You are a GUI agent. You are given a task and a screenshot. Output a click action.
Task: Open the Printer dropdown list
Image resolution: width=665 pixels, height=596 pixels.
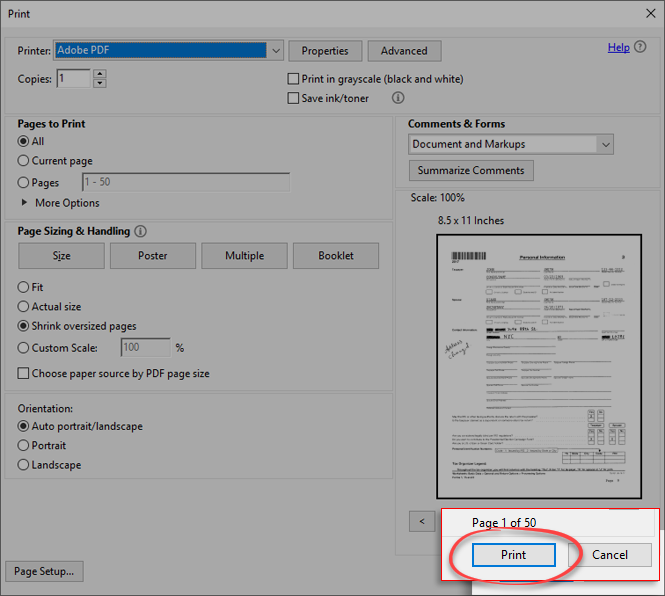(275, 51)
